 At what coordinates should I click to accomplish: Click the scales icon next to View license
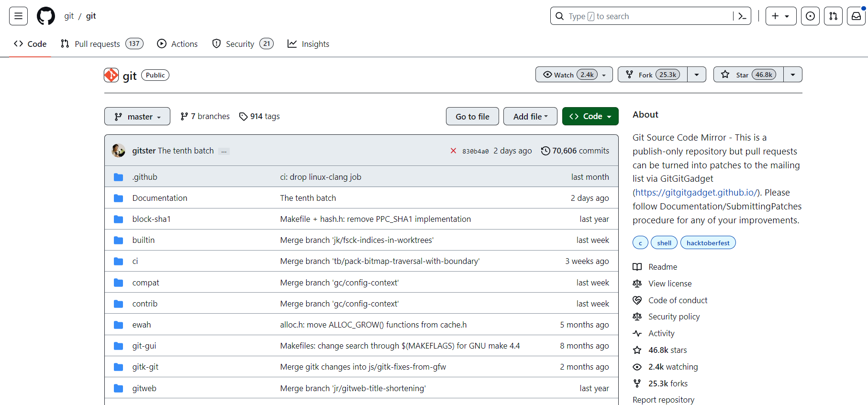tap(637, 284)
